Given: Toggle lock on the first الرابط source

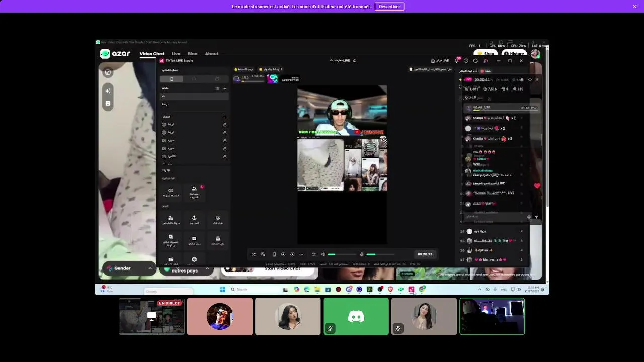Looking at the screenshot, I should pyautogui.click(x=225, y=124).
